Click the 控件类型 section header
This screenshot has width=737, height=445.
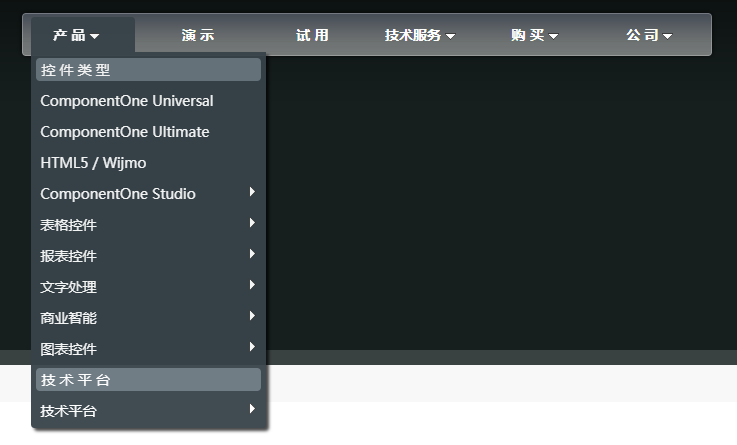[x=149, y=70]
